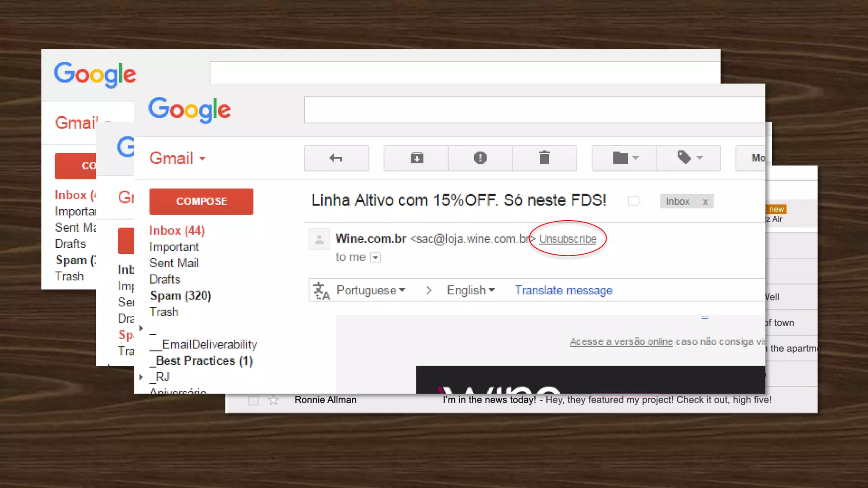This screenshot has width=868, height=488.
Task: Delete the message with trash icon
Action: point(544,158)
